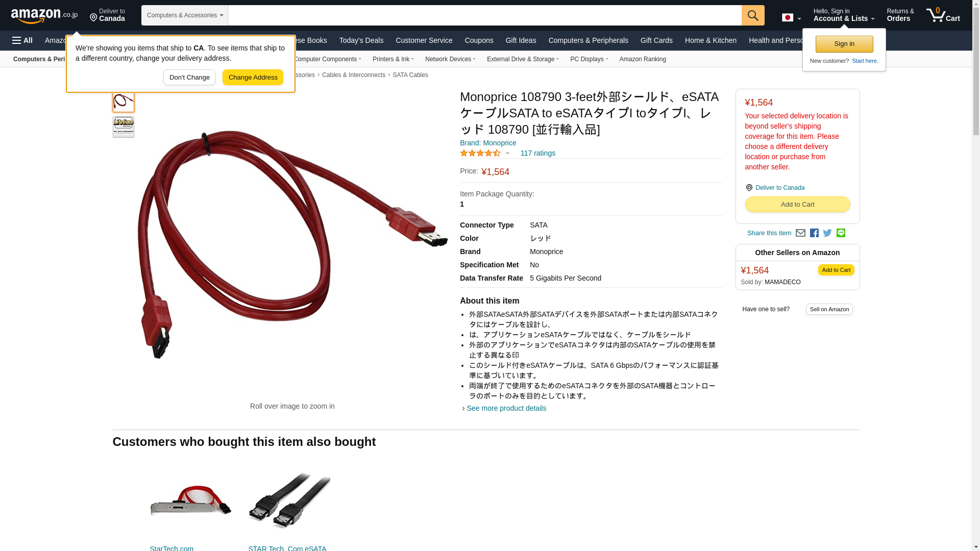
Task: Share via email icon
Action: click(800, 233)
